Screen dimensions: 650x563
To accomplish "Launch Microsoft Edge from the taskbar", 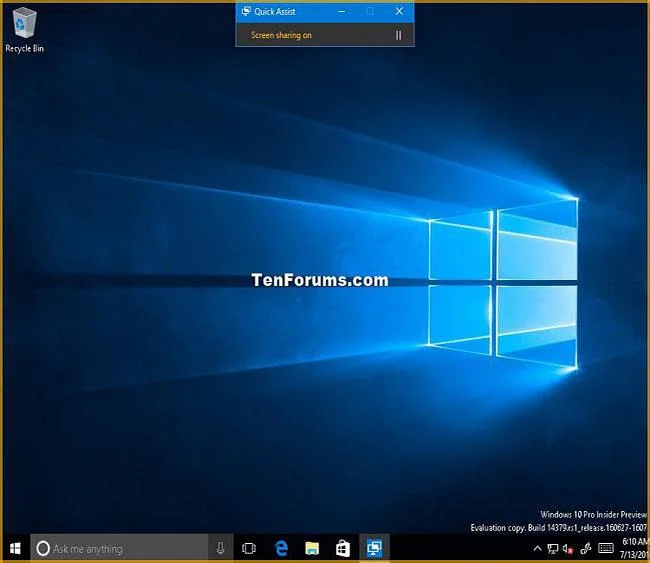I will click(281, 548).
